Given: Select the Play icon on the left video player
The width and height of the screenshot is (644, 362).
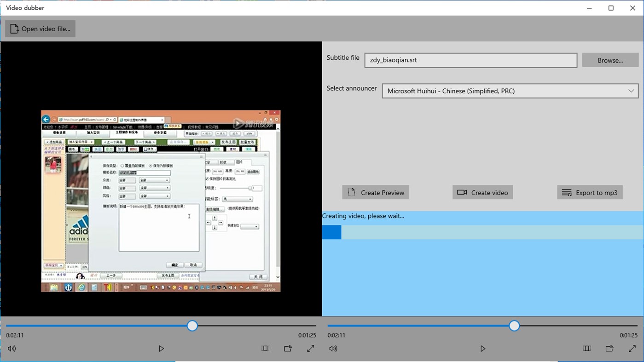Looking at the screenshot, I should (161, 348).
